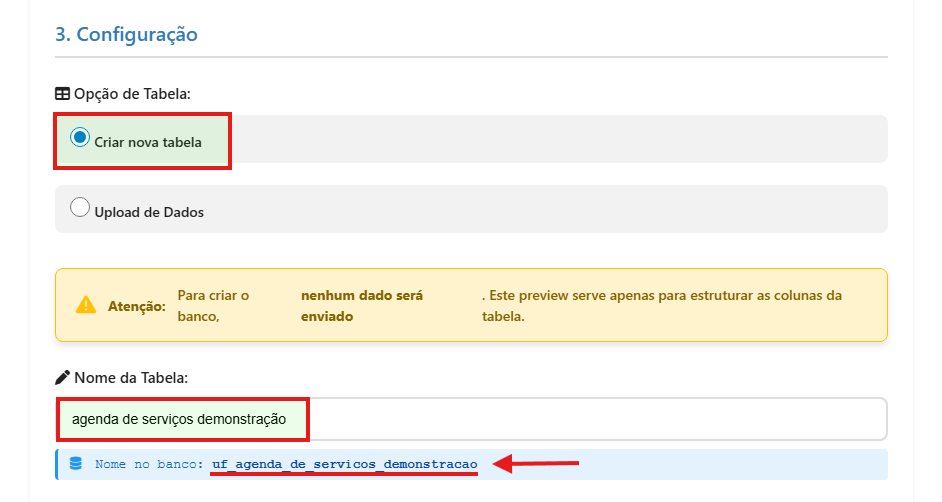Click the pencil icon beside Nome da Tabela
The width and height of the screenshot is (942, 502).
[62, 378]
